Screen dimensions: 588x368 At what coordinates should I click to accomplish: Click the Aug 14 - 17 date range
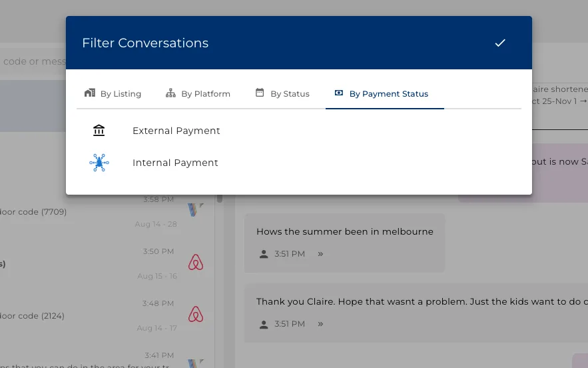point(156,328)
